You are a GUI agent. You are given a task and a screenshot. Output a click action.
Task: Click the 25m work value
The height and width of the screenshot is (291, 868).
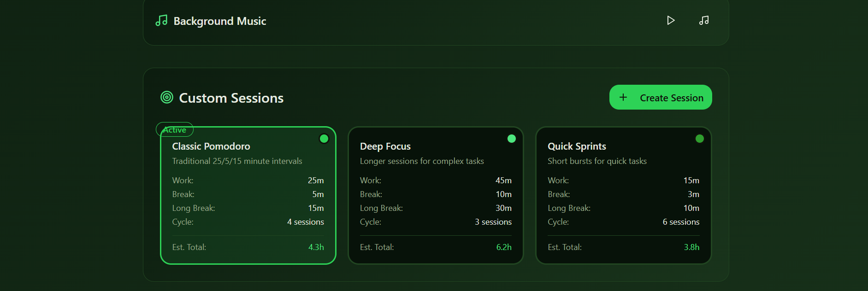316,180
